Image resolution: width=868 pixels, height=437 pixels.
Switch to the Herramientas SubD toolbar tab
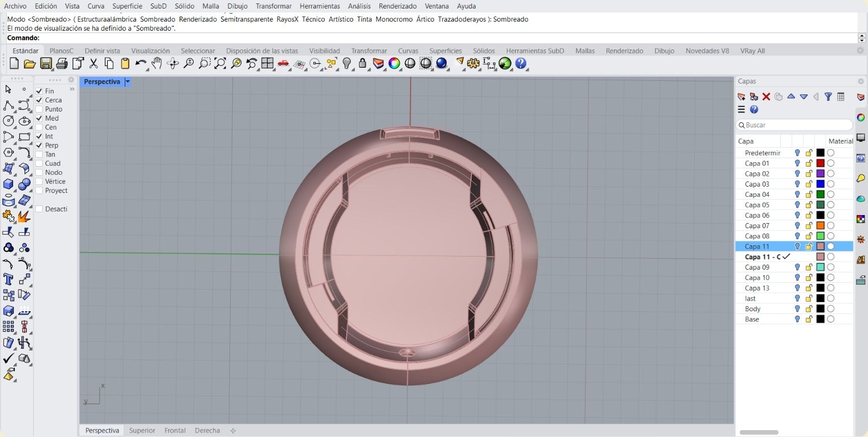535,51
